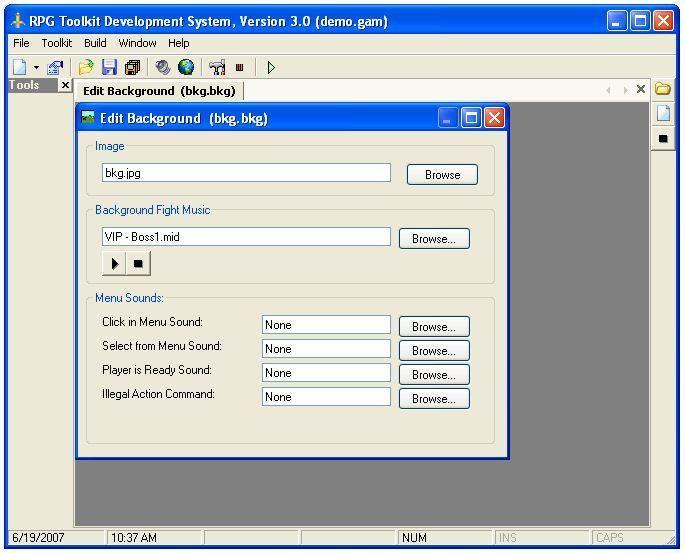Open the yellow folder icon in the right sidebar
Viewport: 685px width, 553px height.
pos(663,89)
